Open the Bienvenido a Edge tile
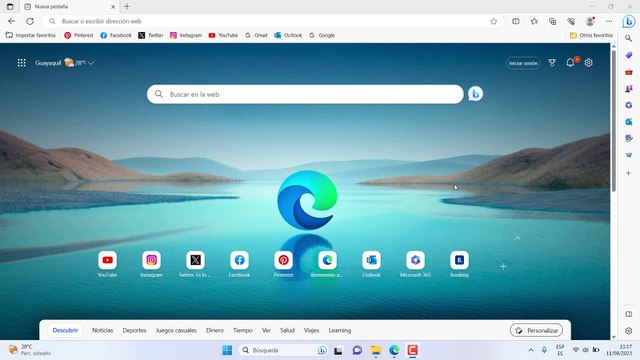640x360 pixels. (327, 260)
